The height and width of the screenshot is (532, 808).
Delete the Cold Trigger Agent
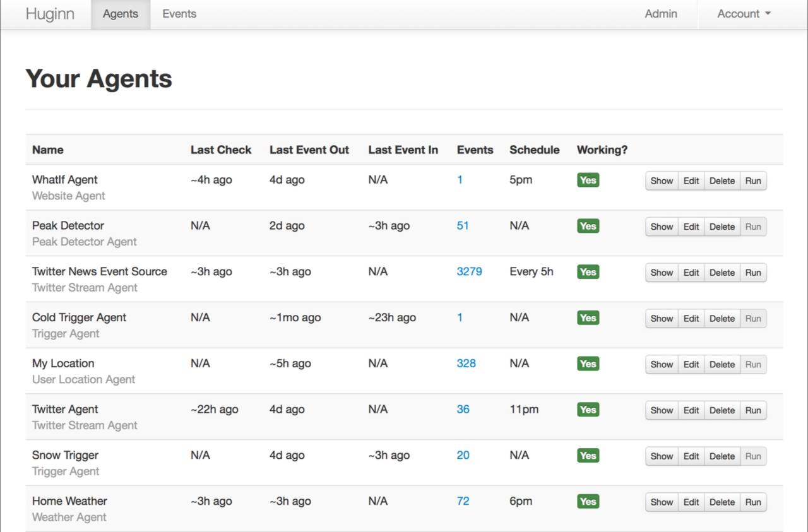(722, 319)
